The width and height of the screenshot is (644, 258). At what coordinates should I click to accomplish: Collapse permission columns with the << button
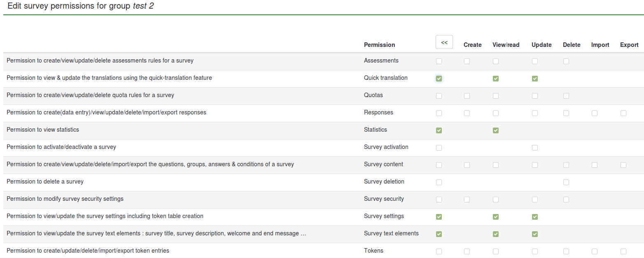[444, 42]
